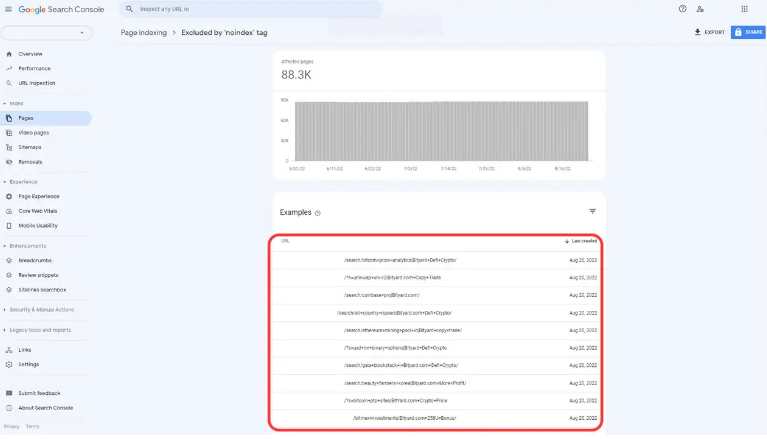Click the affected pages bar chart
The height and width of the screenshot is (439, 767).
441,131
